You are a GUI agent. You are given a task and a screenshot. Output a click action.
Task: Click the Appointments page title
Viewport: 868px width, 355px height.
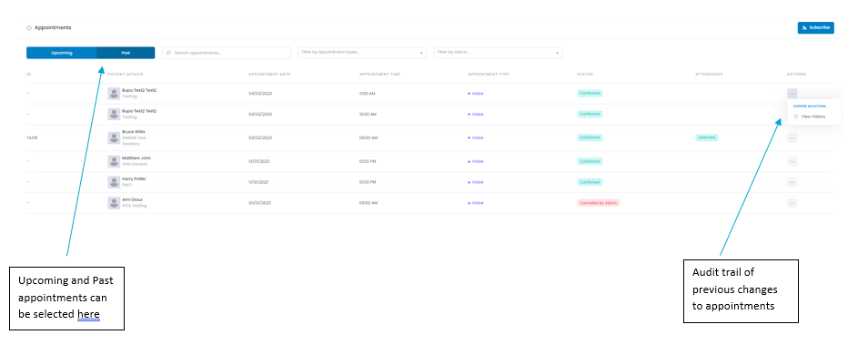[x=53, y=27]
